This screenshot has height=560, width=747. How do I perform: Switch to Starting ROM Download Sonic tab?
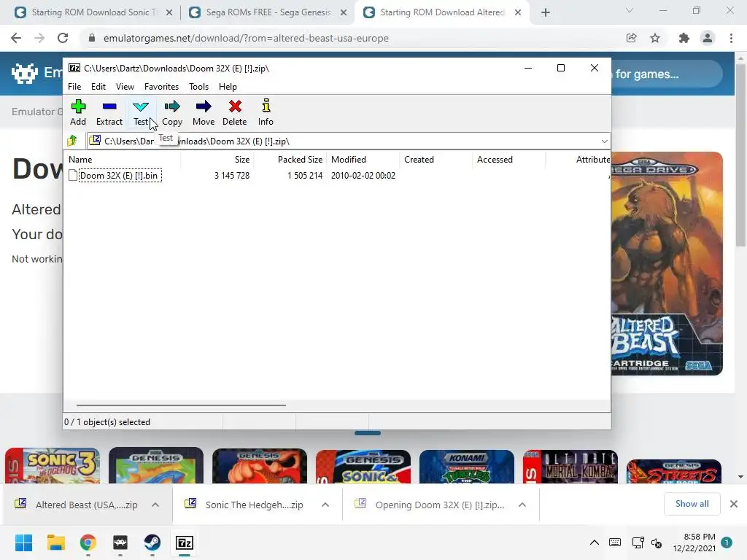click(x=94, y=12)
